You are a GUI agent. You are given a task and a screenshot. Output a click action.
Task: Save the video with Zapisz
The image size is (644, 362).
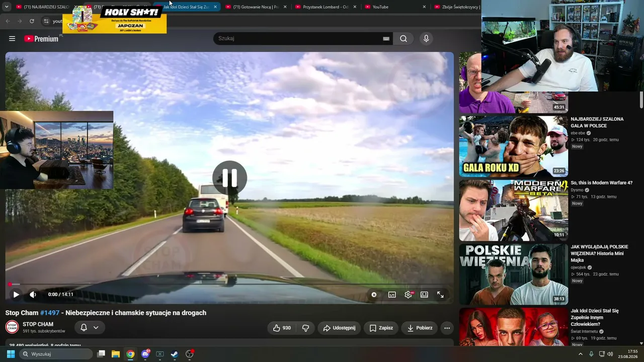[381, 328]
